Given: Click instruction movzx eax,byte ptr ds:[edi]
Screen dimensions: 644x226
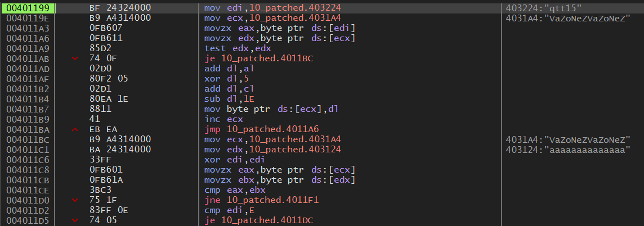Looking at the screenshot, I should 280,28.
